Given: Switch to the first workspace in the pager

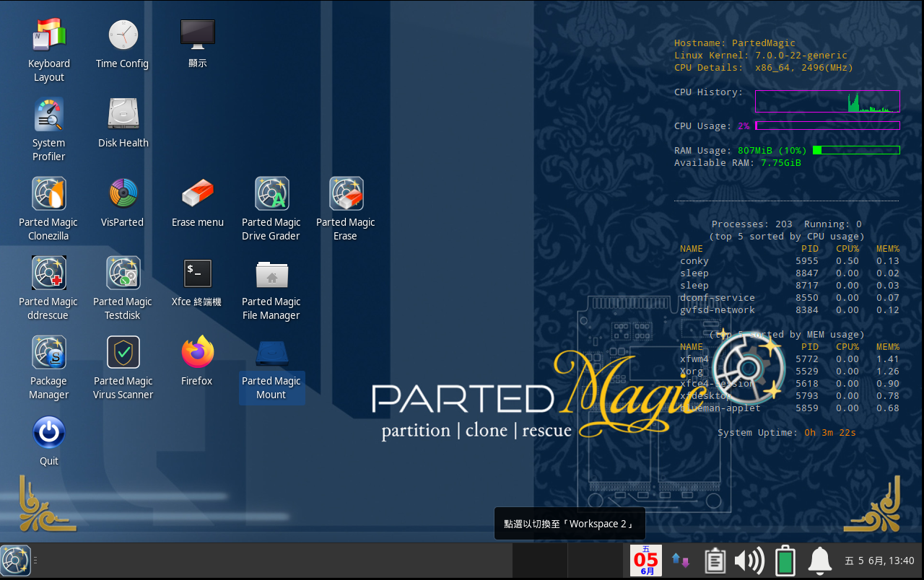Looking at the screenshot, I should click(539, 561).
